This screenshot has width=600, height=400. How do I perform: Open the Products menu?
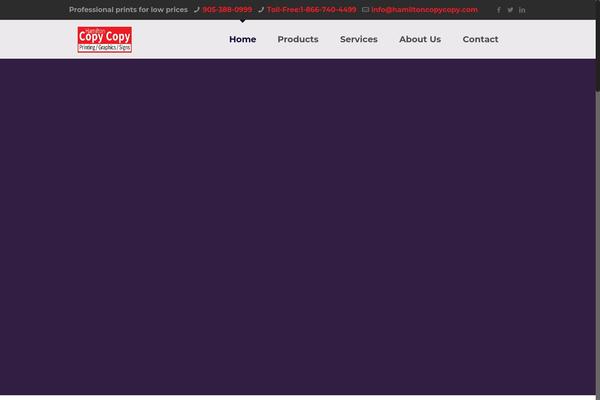(x=298, y=39)
